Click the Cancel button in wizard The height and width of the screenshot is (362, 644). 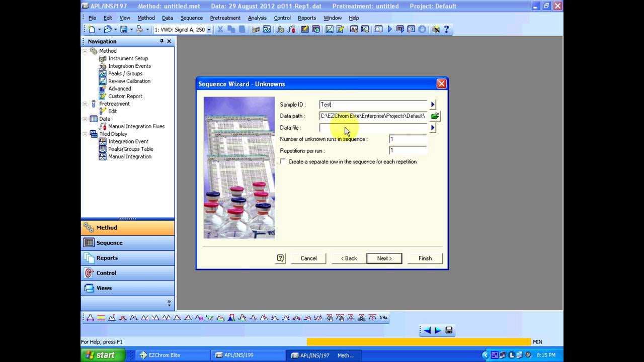308,258
